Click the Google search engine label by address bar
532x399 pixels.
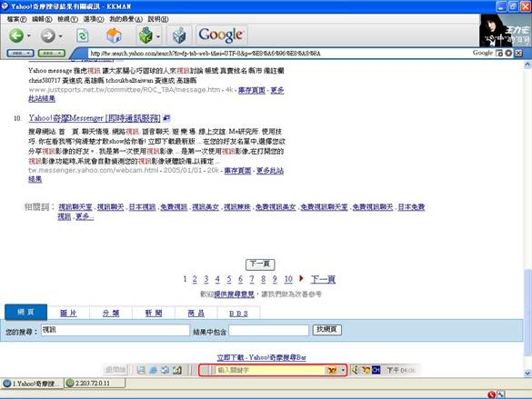tap(483, 53)
